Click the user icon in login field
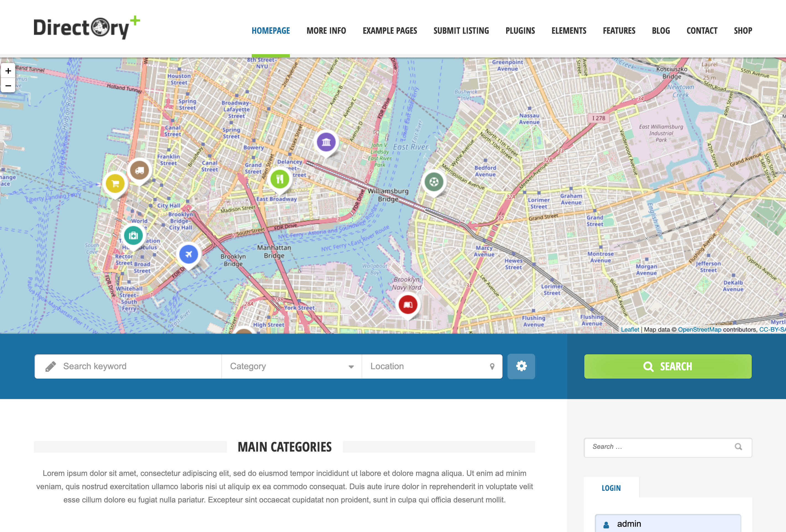Image resolution: width=786 pixels, height=532 pixels. pyautogui.click(x=606, y=525)
